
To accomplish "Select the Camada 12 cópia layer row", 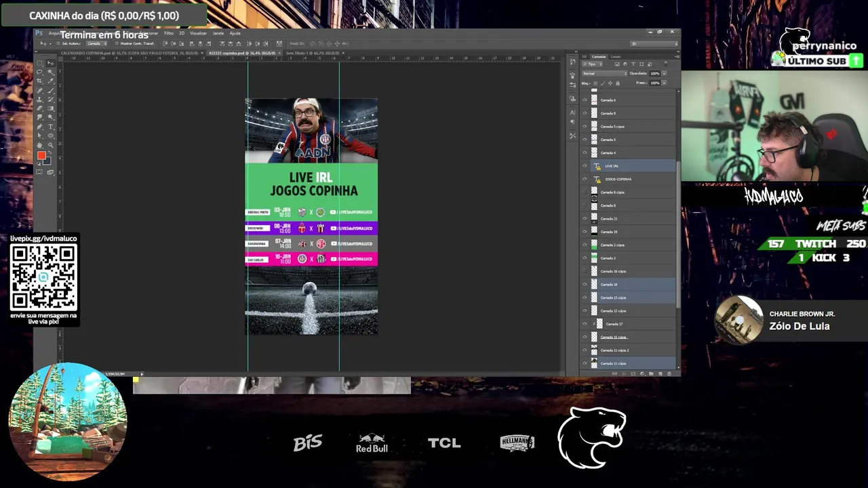I will tap(628, 311).
